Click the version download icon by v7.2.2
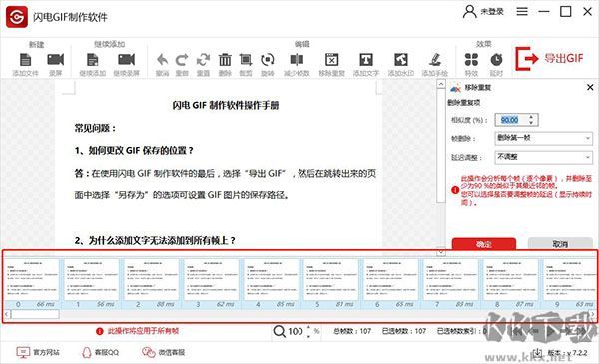Screen dimensions: 599x364 coord(538,353)
